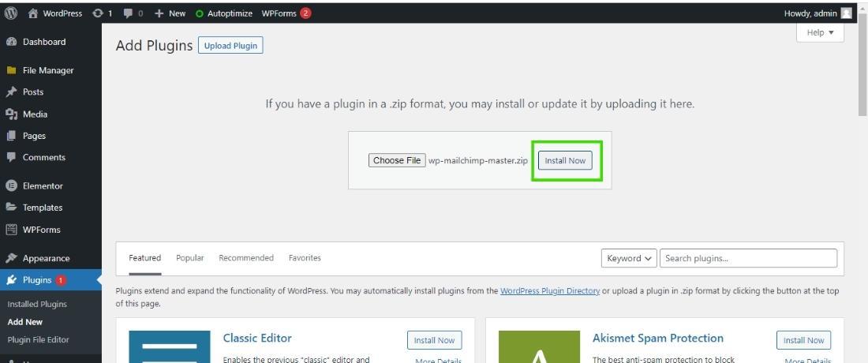The image size is (868, 363).
Task: Click the red badge 1 beside Plugins
Action: coord(61,280)
